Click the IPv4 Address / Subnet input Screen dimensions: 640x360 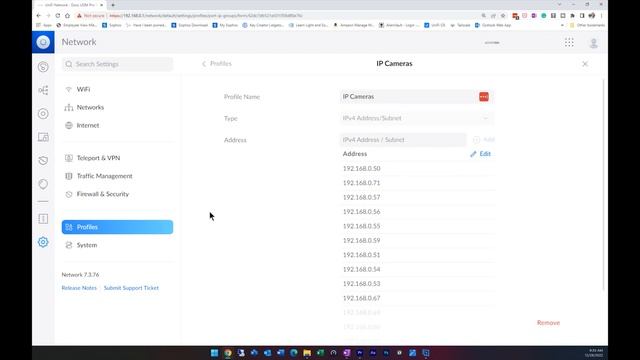(x=403, y=140)
